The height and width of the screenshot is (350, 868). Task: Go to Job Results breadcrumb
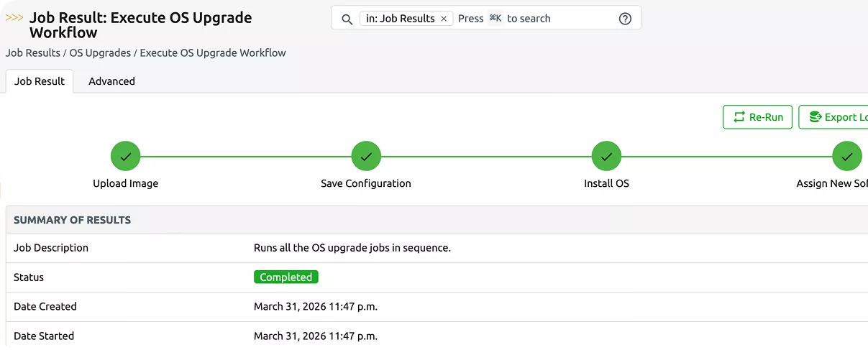coord(32,52)
